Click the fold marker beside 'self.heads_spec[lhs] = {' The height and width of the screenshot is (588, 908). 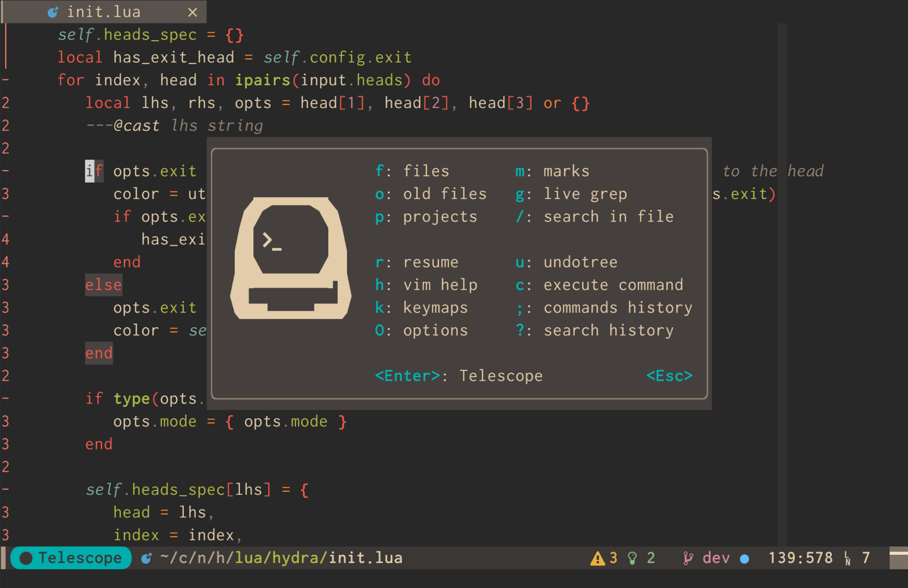[x=5, y=489]
